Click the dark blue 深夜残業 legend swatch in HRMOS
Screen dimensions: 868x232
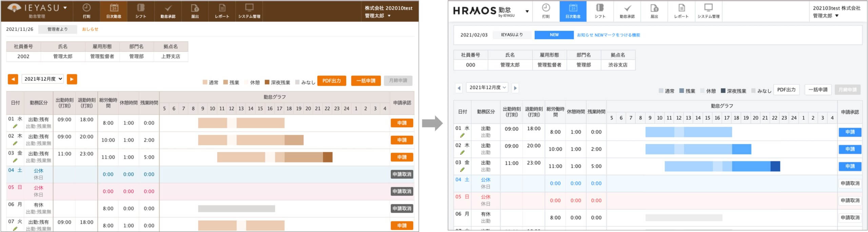(x=723, y=91)
